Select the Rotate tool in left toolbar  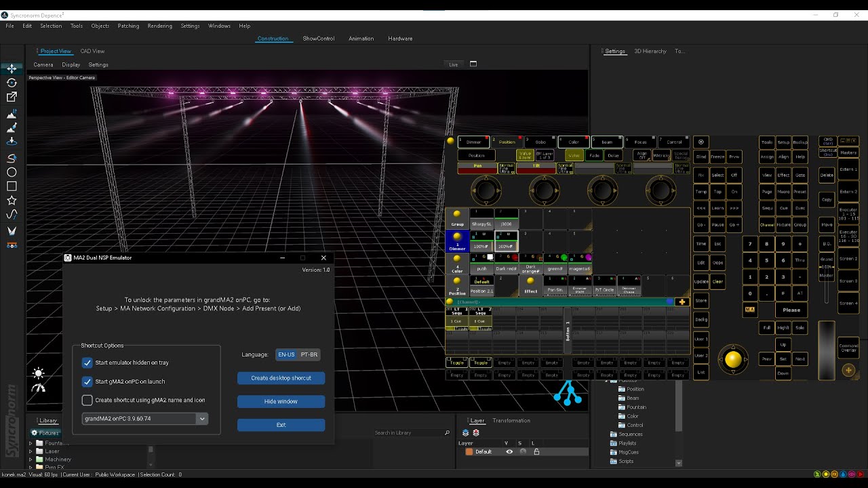coord(12,83)
